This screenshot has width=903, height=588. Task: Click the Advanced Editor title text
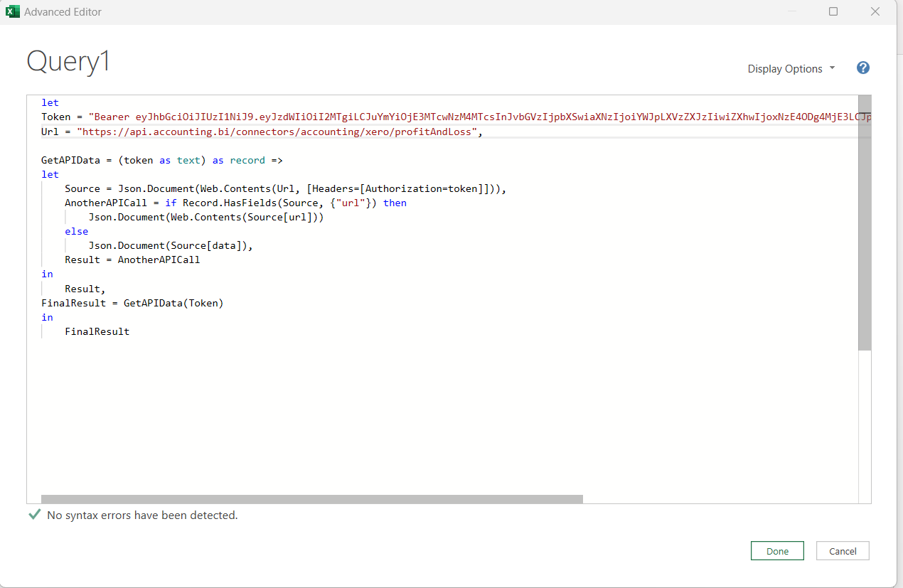click(x=63, y=12)
